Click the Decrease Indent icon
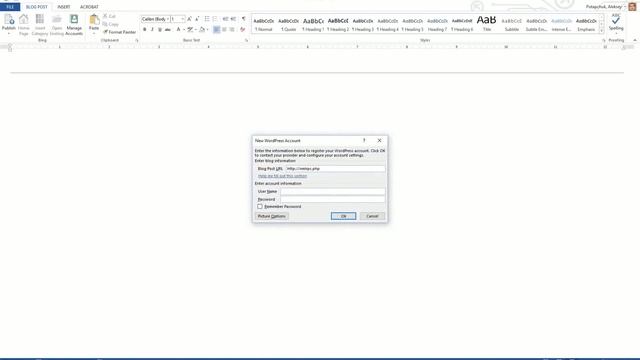Viewport: 640px width, 360px height. click(225, 19)
